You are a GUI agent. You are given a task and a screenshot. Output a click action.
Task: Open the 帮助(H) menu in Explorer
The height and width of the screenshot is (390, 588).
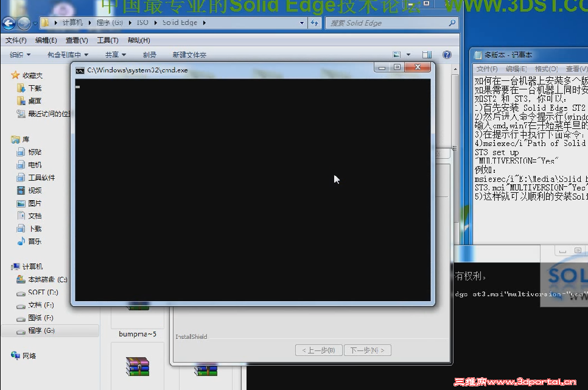point(139,40)
